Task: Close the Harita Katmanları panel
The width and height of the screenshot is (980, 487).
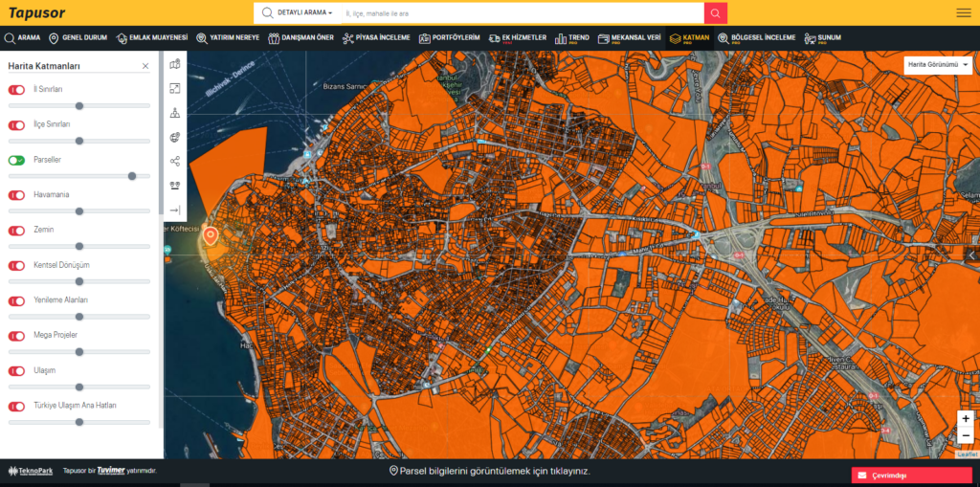Action: pyautogui.click(x=145, y=66)
